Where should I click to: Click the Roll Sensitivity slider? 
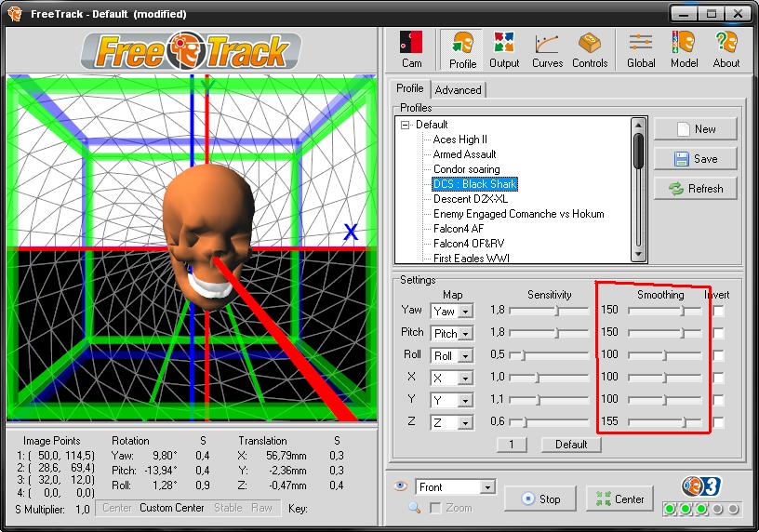point(549,355)
